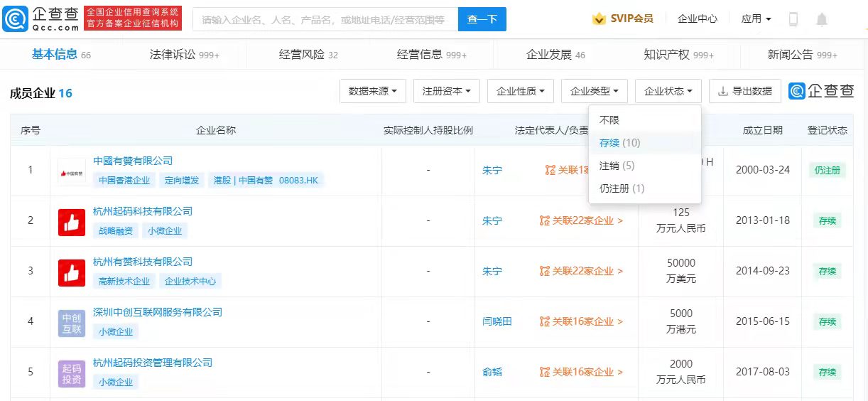This screenshot has height=401, width=868.
Task: Click the 战略融资 tag
Action: pos(116,230)
